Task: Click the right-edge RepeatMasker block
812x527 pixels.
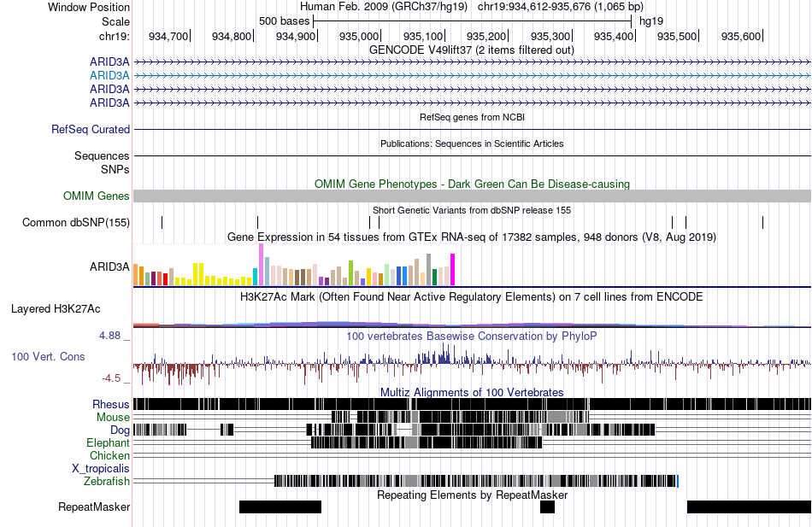Action: pyautogui.click(x=749, y=507)
